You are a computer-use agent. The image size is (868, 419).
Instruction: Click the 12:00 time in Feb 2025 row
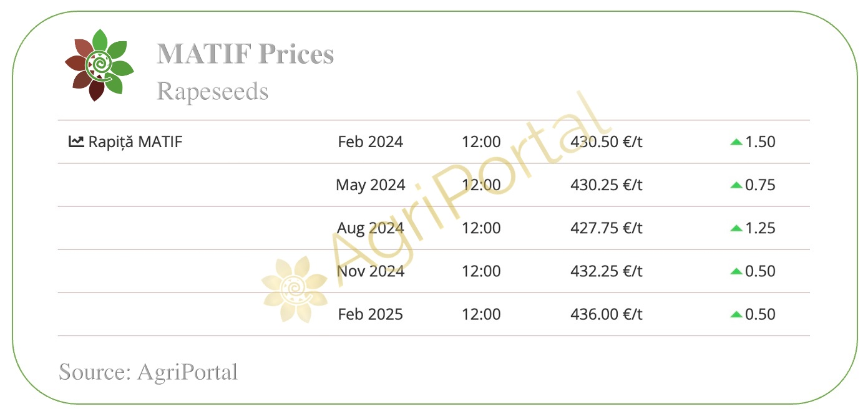click(x=481, y=314)
